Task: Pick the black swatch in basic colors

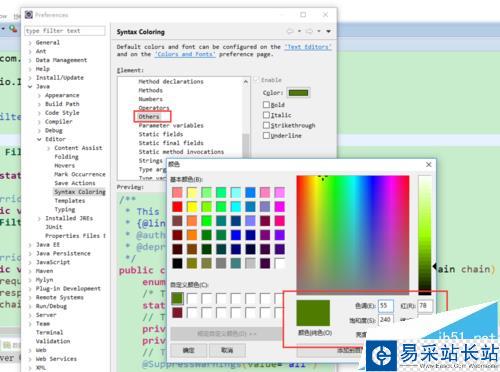Action: (x=177, y=263)
